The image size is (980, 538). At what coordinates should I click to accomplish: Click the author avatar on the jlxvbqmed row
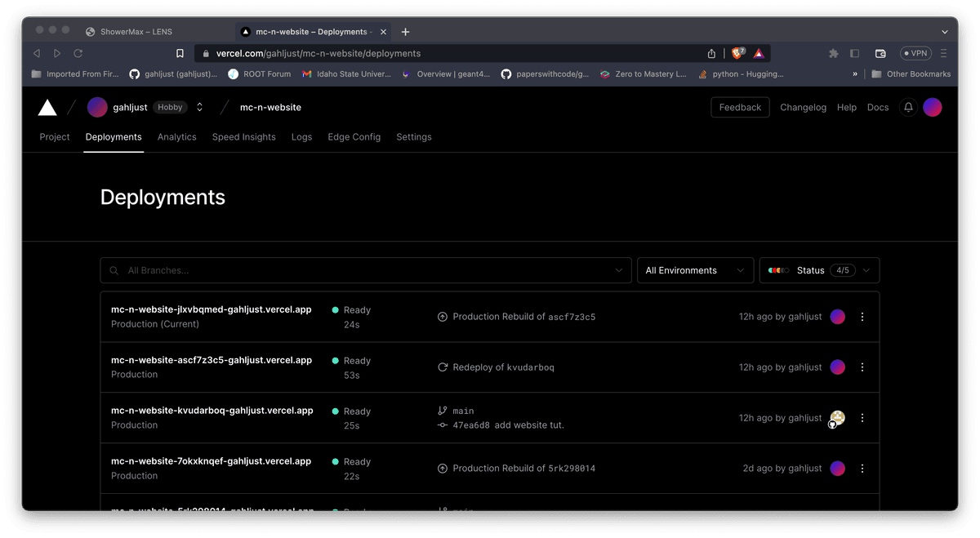click(838, 317)
